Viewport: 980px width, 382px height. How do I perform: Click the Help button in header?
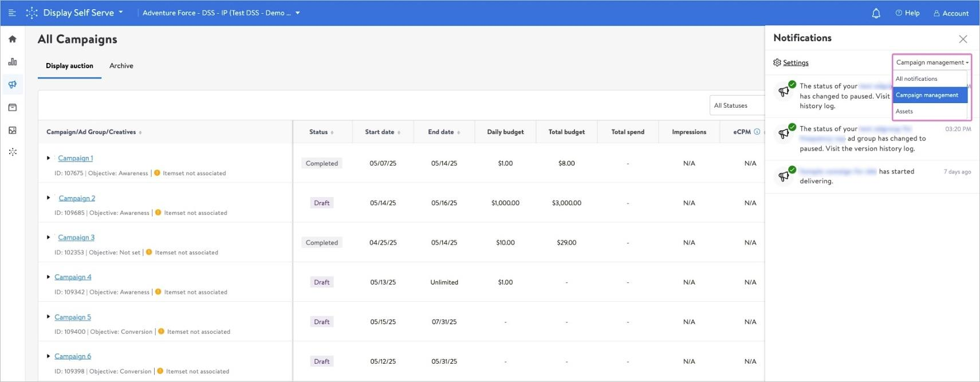[x=907, y=13]
